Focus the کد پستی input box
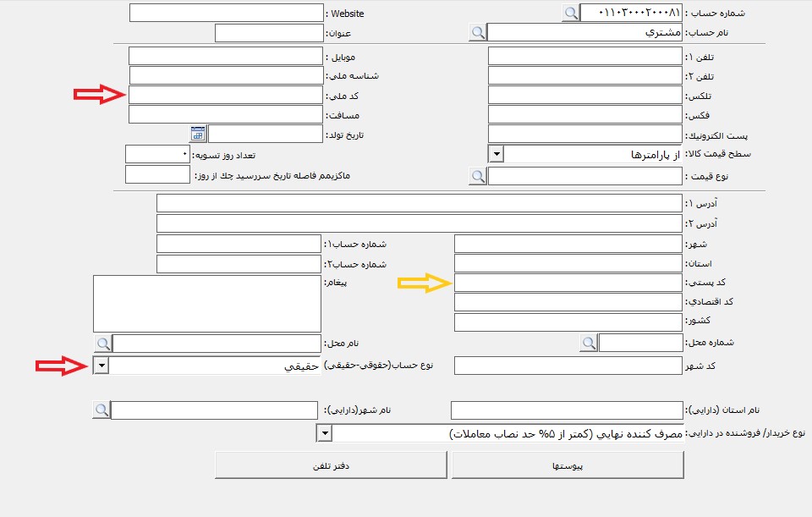Viewport: 812px width, 517px height. click(x=568, y=283)
